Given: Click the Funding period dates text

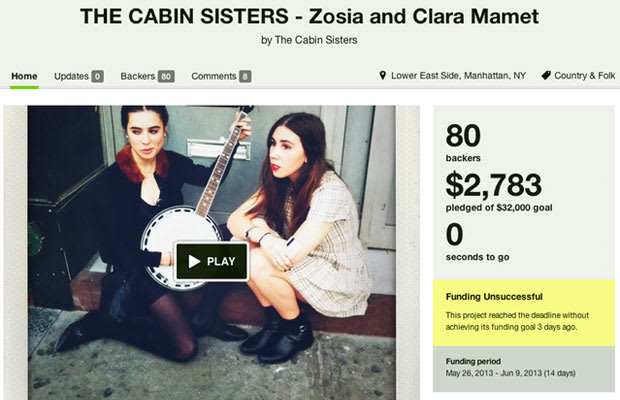Looking at the screenshot, I should (510, 373).
